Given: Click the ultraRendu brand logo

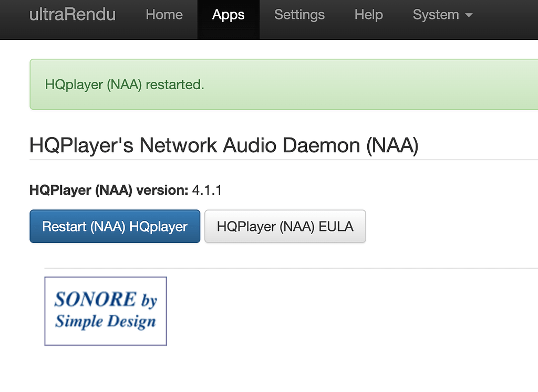Looking at the screenshot, I should (x=72, y=15).
